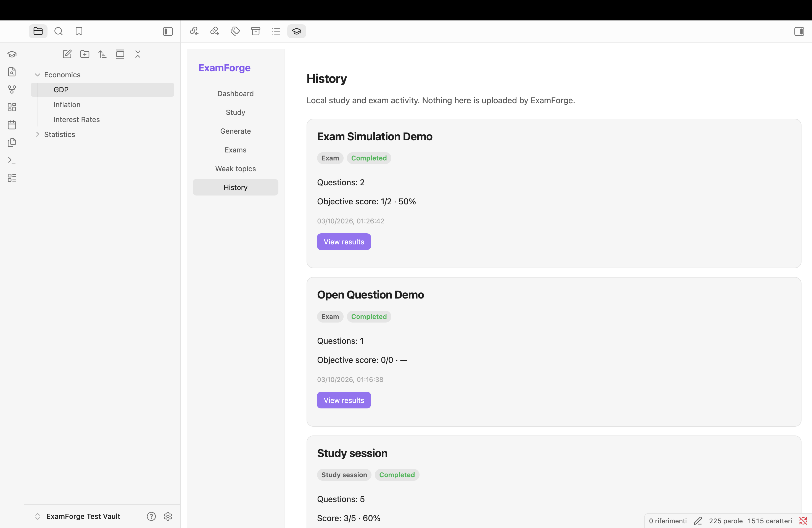Screen dimensions: 812x528
Task: Open the settings gear icon
Action: tap(168, 516)
